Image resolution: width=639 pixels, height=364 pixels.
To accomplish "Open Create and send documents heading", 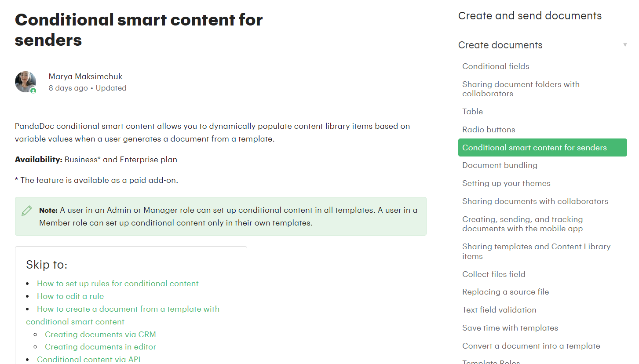I will coord(529,16).
